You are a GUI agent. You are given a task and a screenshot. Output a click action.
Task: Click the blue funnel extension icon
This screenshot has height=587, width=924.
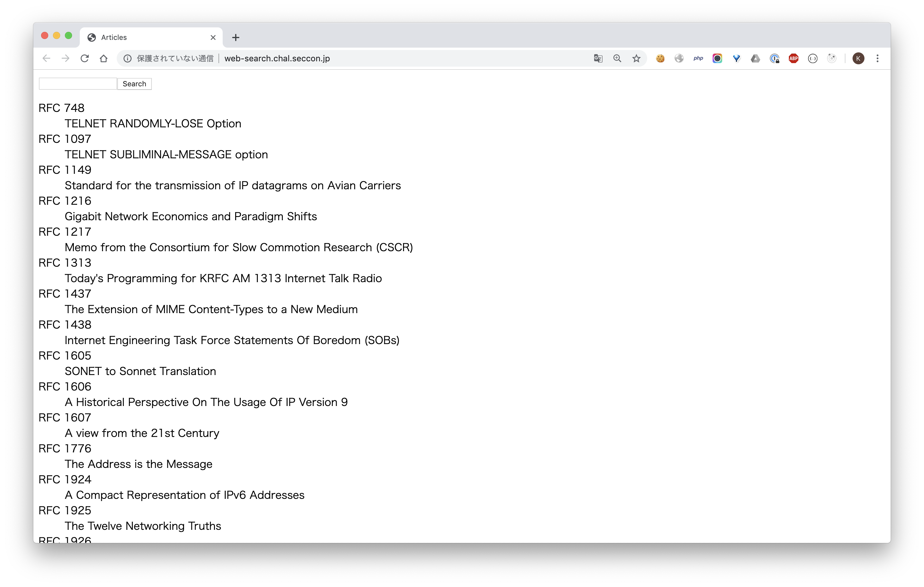[736, 58]
